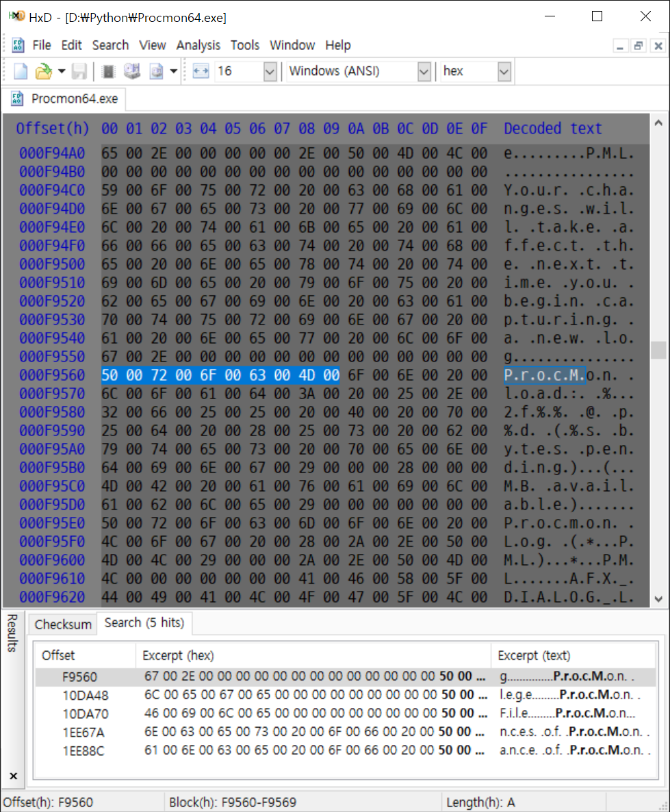Click the 'Decoded text' column header

[x=553, y=129]
